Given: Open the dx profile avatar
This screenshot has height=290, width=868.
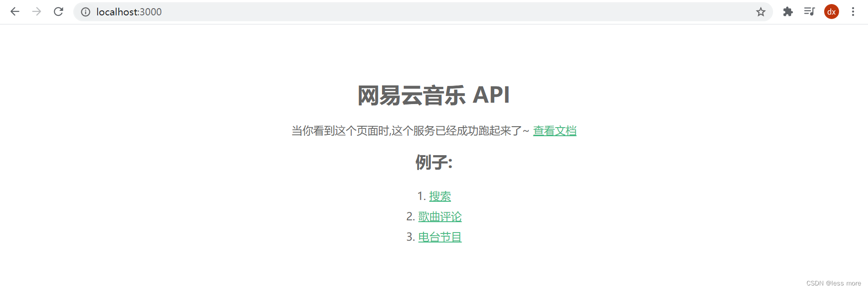Looking at the screenshot, I should click(831, 12).
